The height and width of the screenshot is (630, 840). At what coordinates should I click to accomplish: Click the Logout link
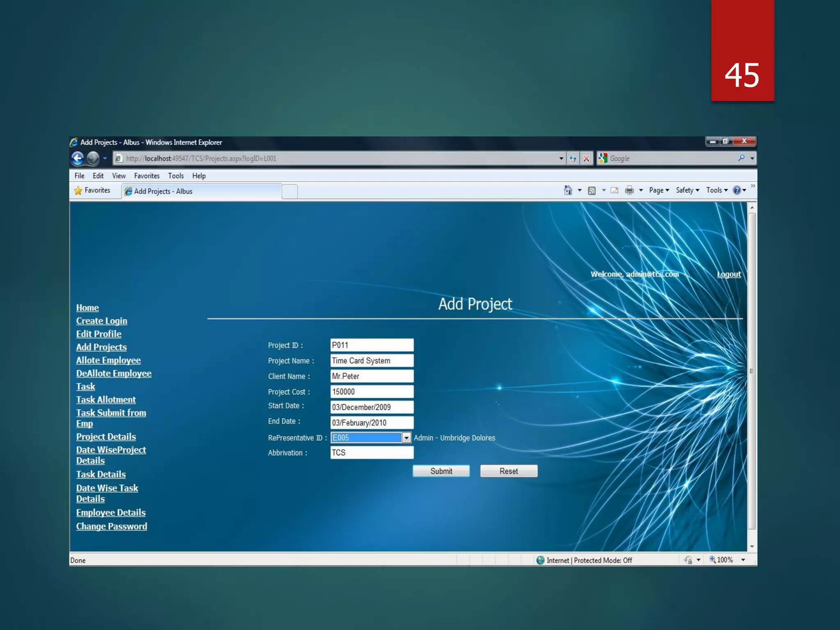coord(729,274)
